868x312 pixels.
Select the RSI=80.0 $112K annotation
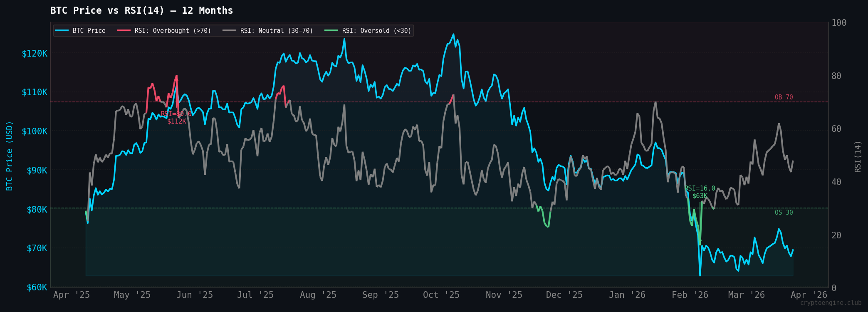176,118
